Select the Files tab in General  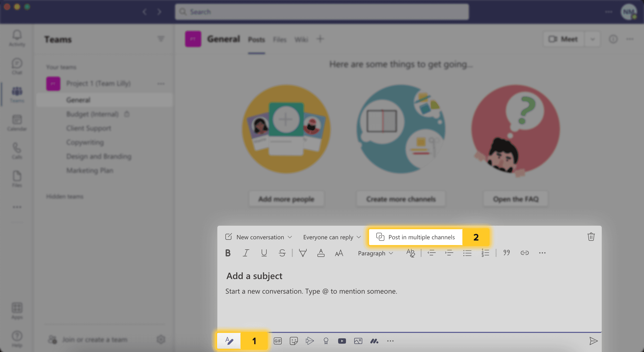pos(279,40)
